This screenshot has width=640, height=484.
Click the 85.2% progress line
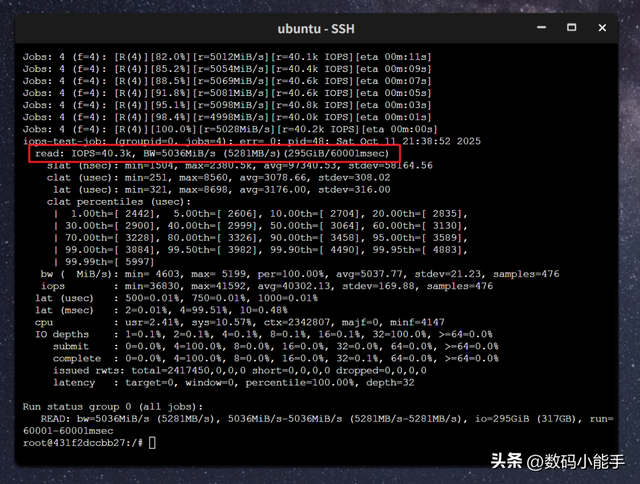coord(227,69)
